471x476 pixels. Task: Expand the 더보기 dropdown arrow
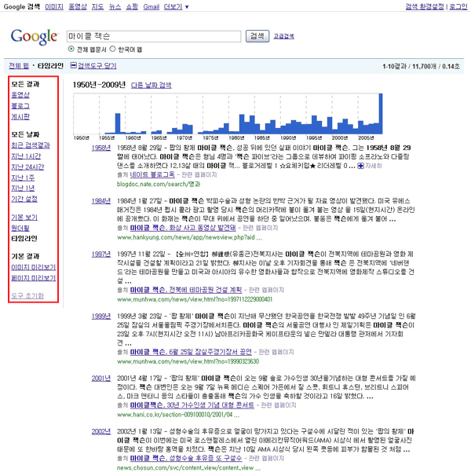(x=187, y=7)
